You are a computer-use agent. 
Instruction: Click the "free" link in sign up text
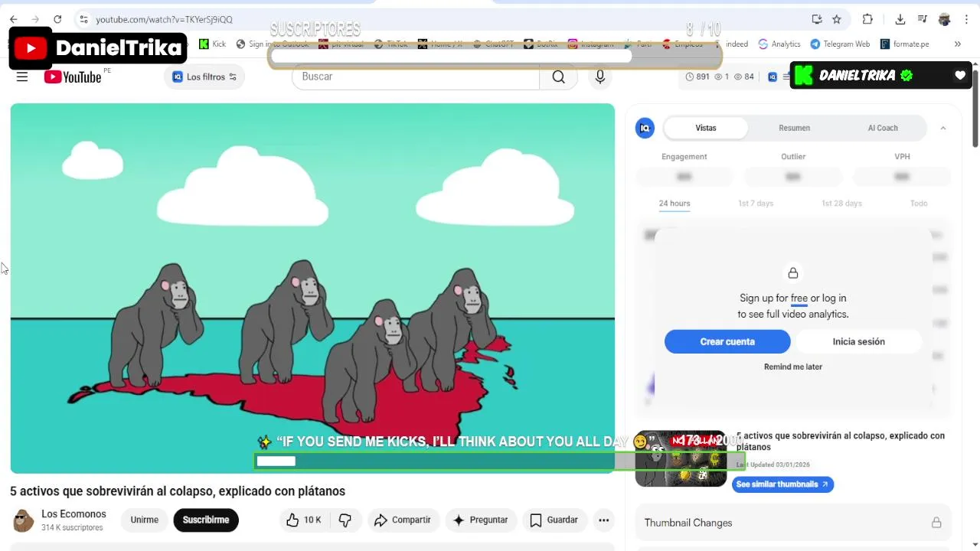[799, 298]
